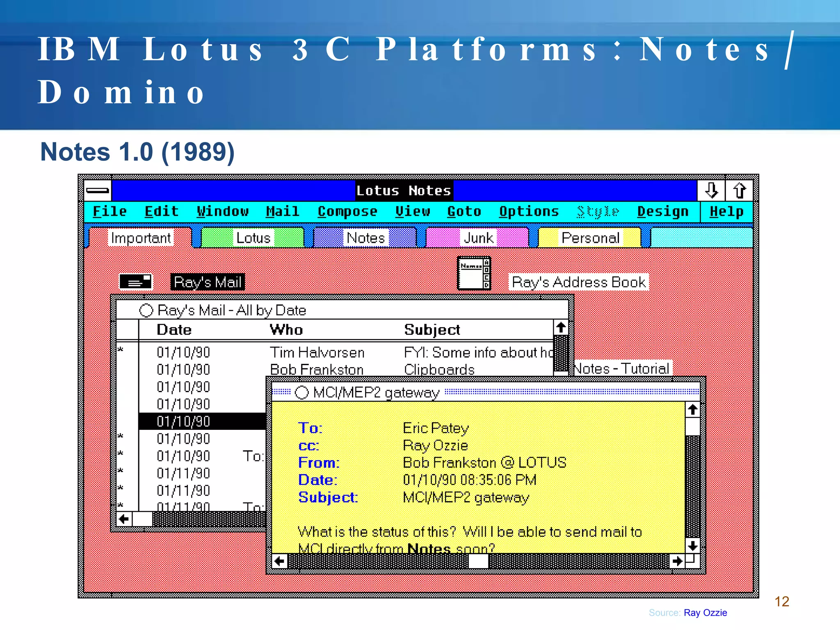Open the Goto menu

[464, 212]
